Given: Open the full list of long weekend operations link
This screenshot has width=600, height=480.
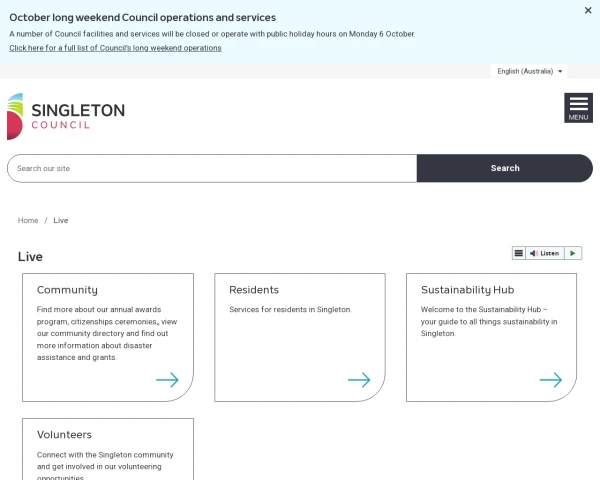Looking at the screenshot, I should point(115,48).
